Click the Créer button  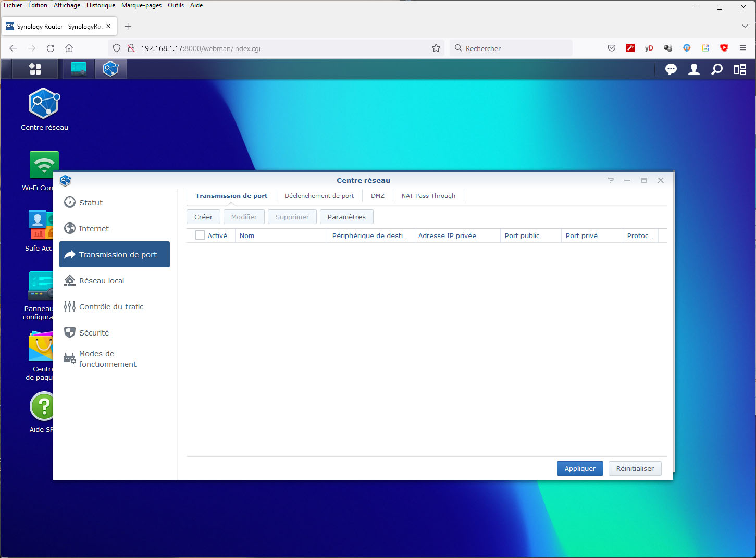click(x=203, y=217)
